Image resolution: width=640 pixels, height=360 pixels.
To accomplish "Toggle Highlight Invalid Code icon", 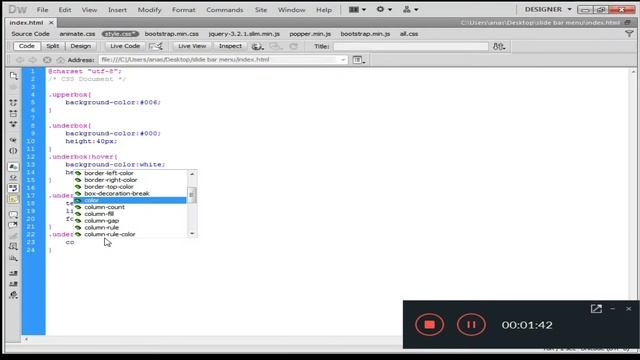I will (x=13, y=178).
